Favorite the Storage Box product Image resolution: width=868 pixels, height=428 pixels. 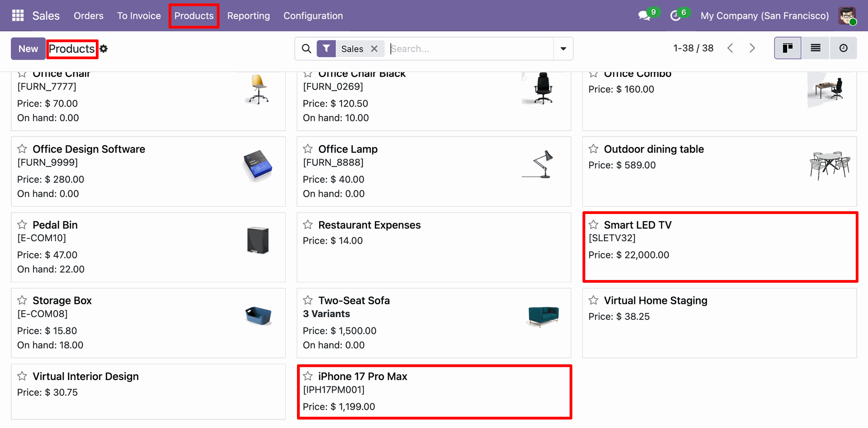click(22, 300)
